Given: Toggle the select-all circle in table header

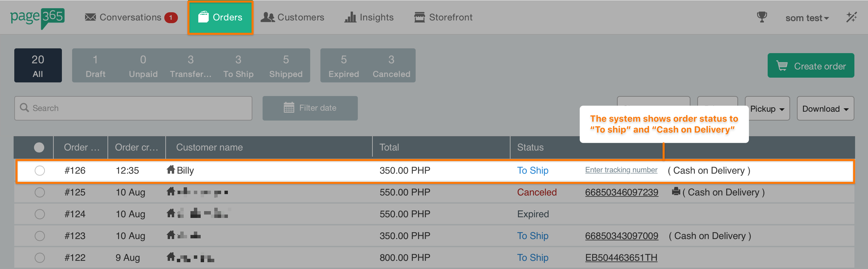Looking at the screenshot, I should coord(39,147).
